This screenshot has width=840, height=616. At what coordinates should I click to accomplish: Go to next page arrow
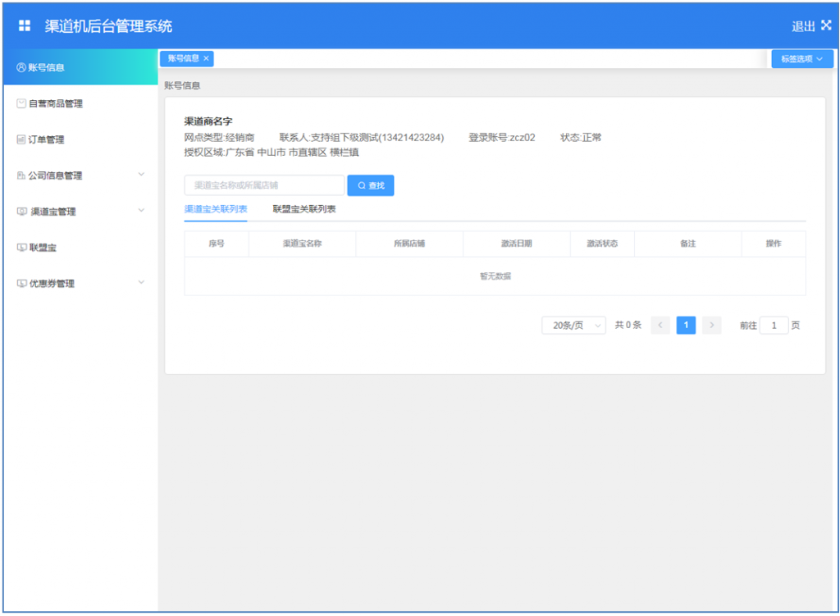pos(711,325)
